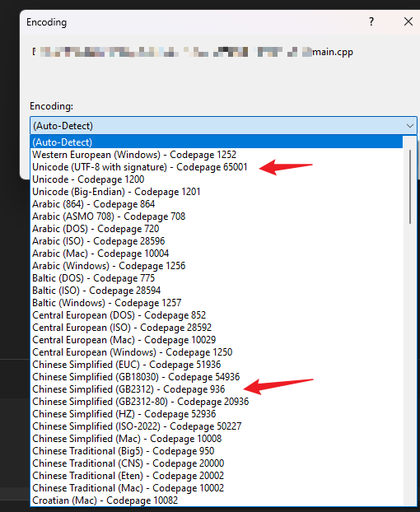The height and width of the screenshot is (512, 420).
Task: Select the (Auto-Detect) list entry
Action: tap(217, 142)
